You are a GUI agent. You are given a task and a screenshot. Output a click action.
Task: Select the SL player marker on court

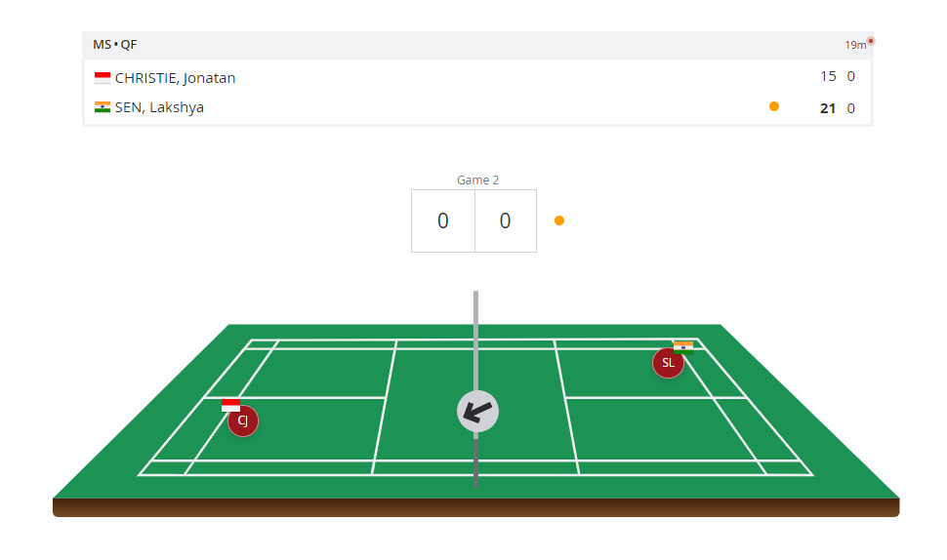pos(668,363)
